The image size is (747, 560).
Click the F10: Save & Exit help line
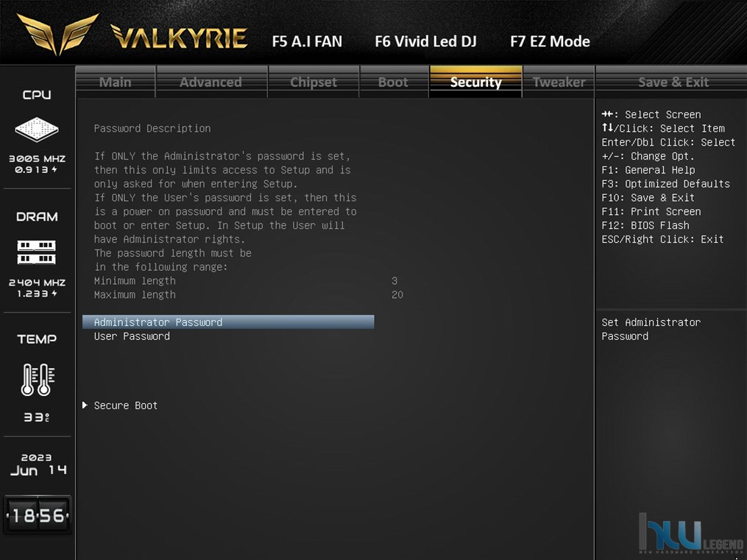pos(648,198)
